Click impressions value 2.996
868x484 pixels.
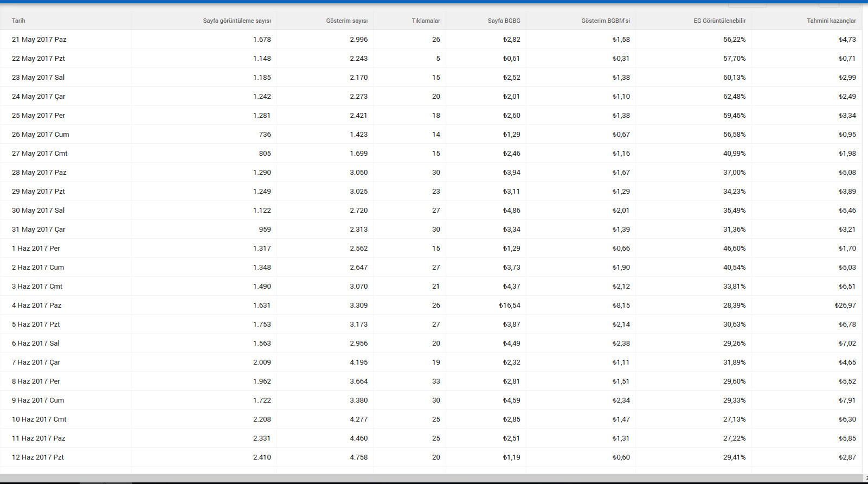click(359, 40)
